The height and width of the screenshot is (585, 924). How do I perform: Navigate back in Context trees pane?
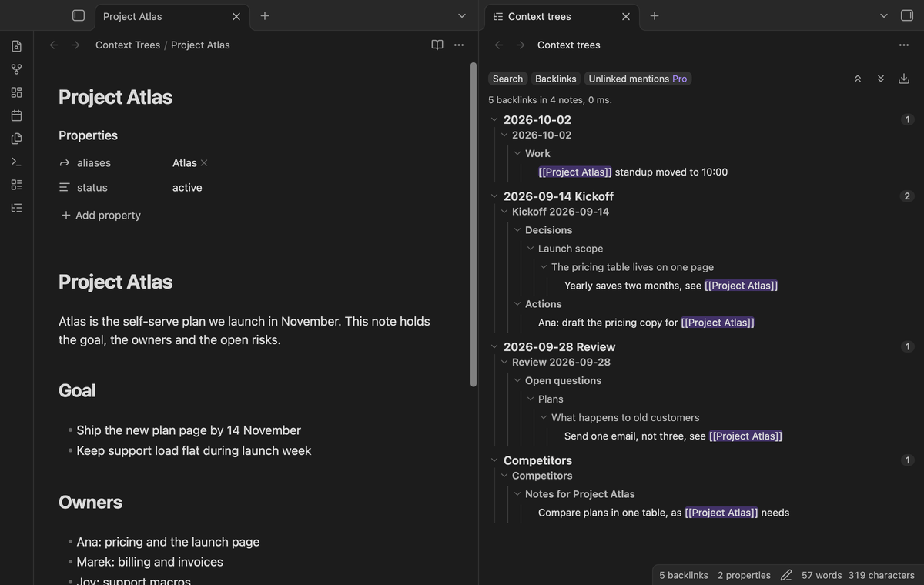point(499,45)
